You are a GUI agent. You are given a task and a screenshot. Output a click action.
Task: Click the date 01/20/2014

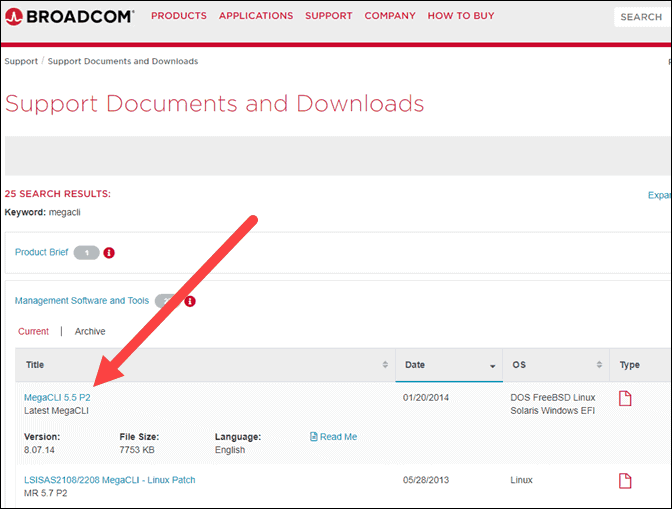click(x=426, y=398)
